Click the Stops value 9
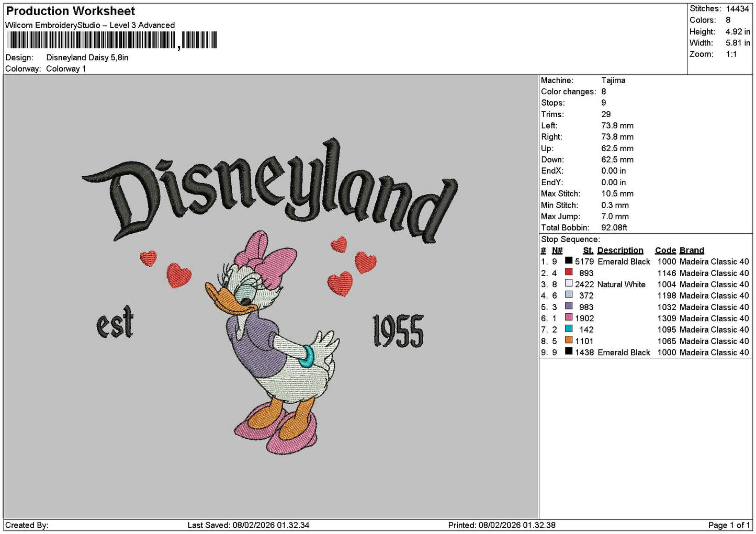Screen dimensions: 756x534 tap(604, 103)
